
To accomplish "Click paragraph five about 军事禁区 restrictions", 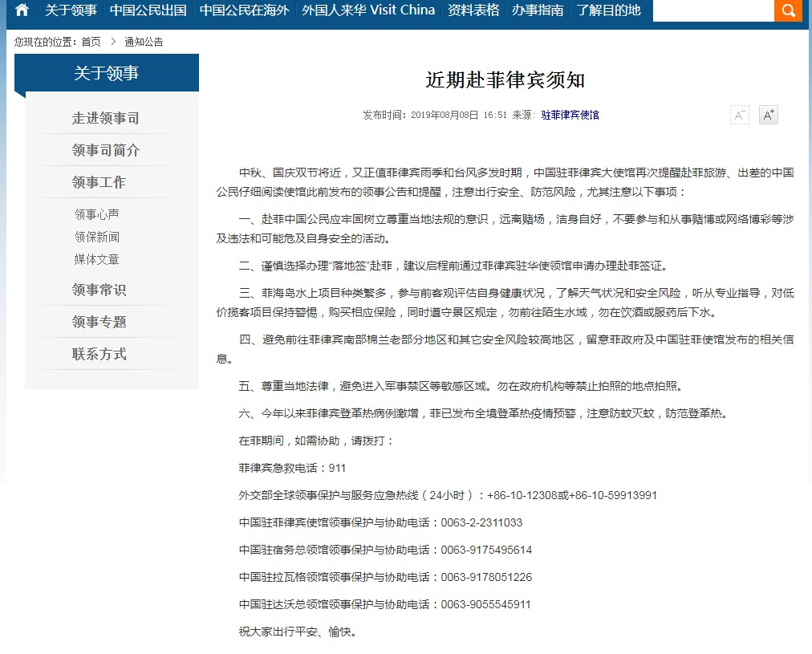I will tap(462, 386).
